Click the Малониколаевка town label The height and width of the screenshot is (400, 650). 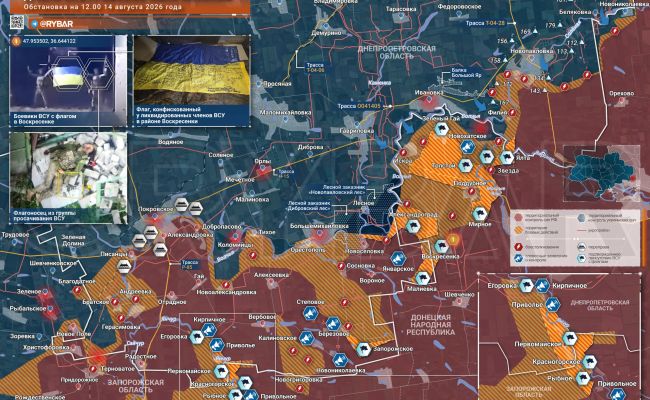click(x=286, y=112)
